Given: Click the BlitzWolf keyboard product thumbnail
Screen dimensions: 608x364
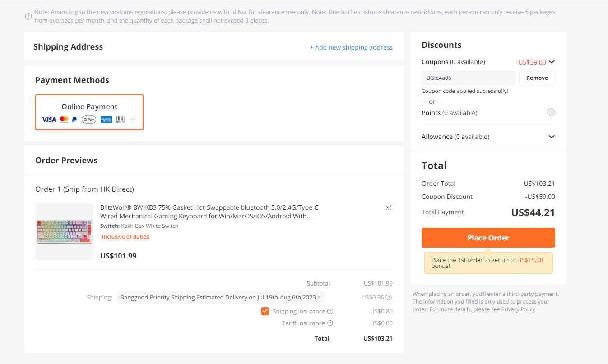Looking at the screenshot, I should [x=64, y=232].
